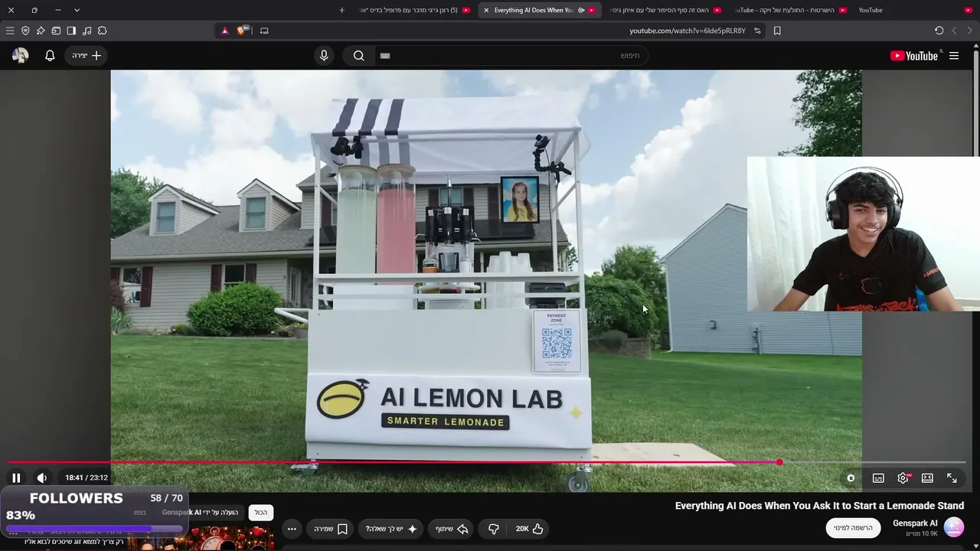Mute the video using the speaker icon
980x551 pixels.
pyautogui.click(x=42, y=478)
